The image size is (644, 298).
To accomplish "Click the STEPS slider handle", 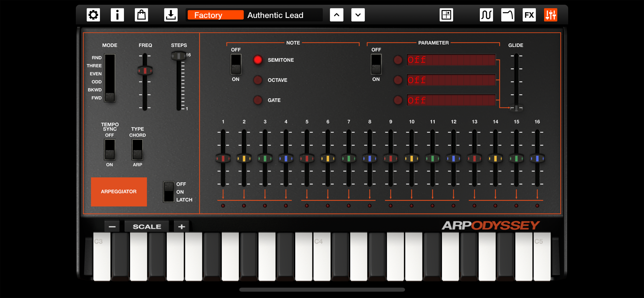I will 178,56.
